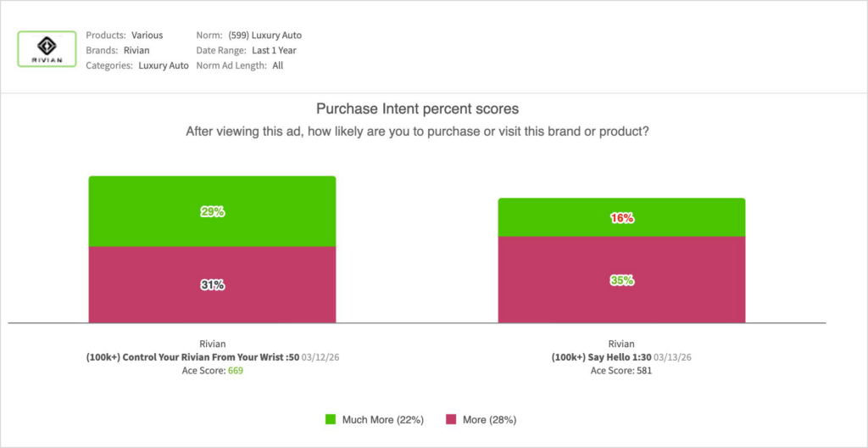868x448 pixels.
Task: Open the Control Your Rivian From Your Wrist ad
Action: [197, 357]
